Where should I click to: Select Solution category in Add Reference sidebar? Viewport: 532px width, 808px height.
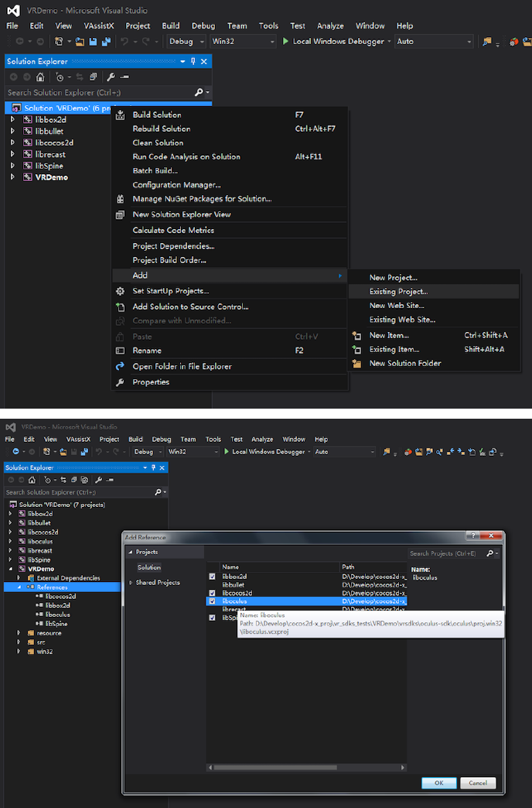[x=149, y=567]
